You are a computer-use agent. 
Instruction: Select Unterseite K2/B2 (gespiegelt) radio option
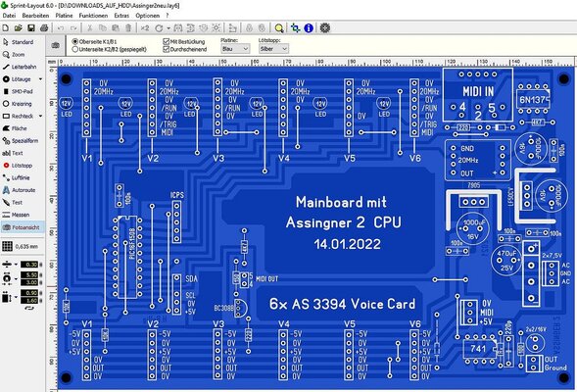coord(109,49)
